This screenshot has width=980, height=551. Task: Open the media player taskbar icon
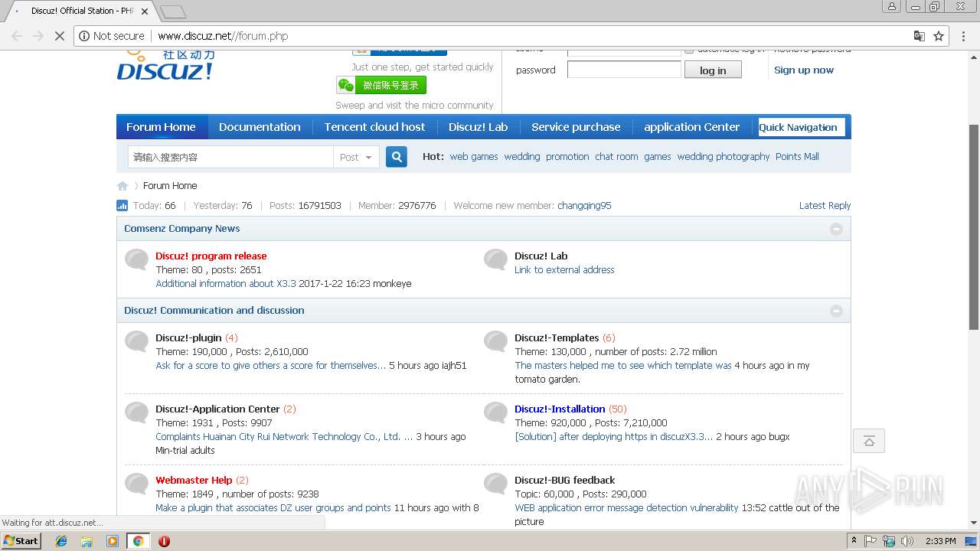pos(113,541)
